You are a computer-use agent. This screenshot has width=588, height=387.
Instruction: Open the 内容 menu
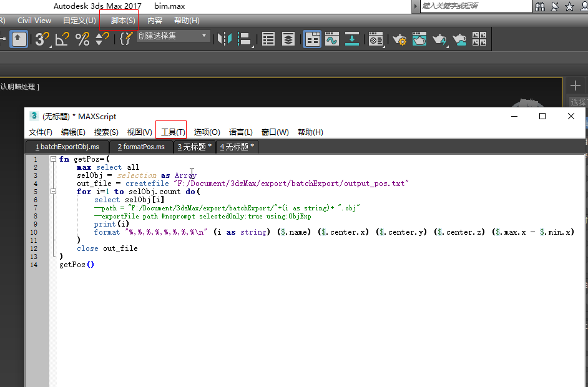[155, 20]
